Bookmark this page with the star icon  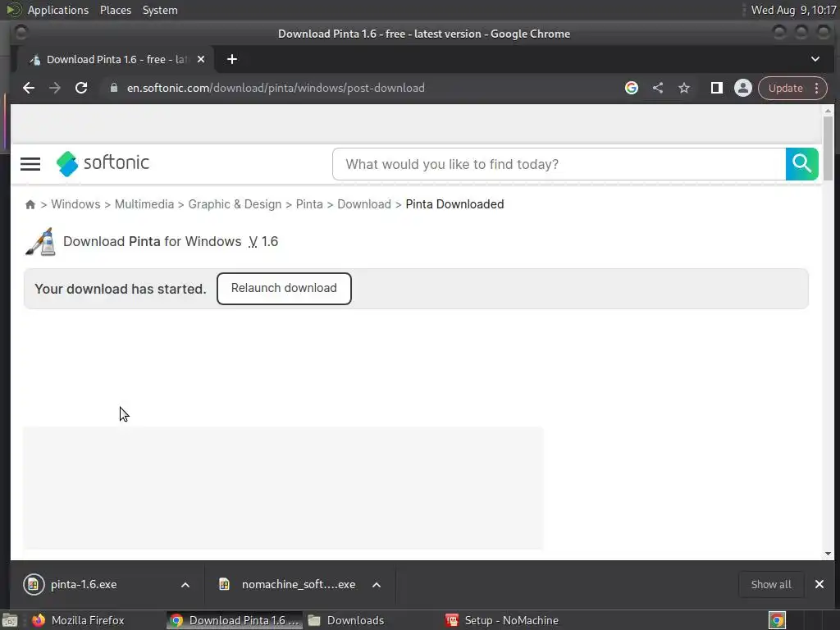point(684,88)
